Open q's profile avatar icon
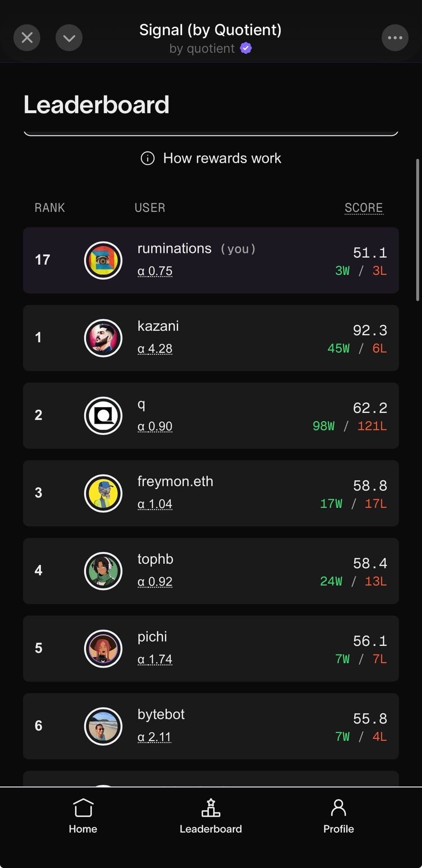 tap(103, 416)
